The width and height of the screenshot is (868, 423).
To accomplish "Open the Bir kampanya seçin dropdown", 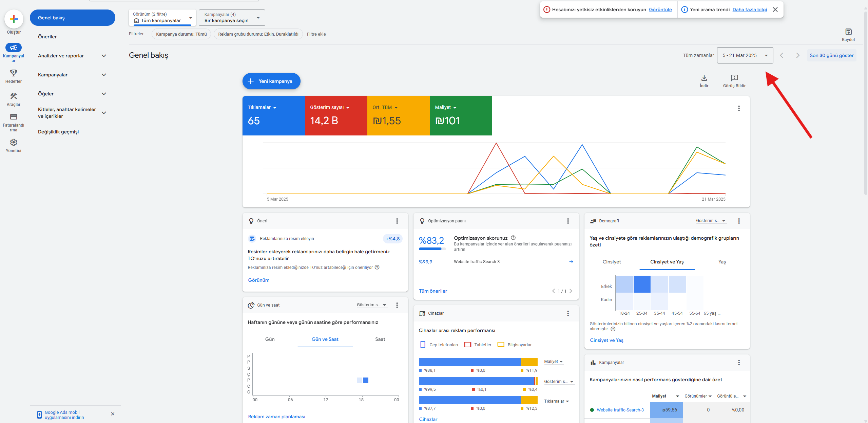I will coord(232,18).
